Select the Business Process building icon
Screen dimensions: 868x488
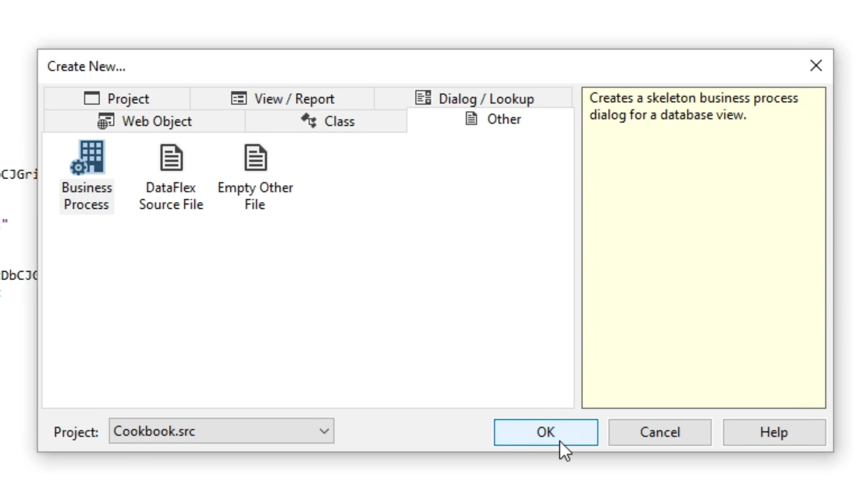[87, 157]
